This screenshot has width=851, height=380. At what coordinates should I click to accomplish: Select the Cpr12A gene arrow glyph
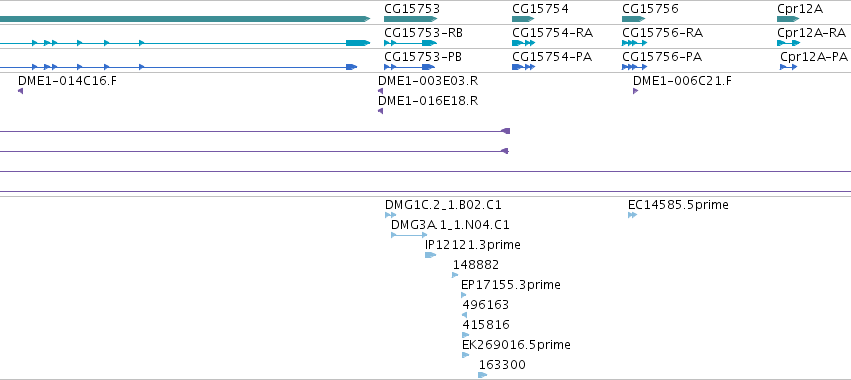[x=788, y=19]
